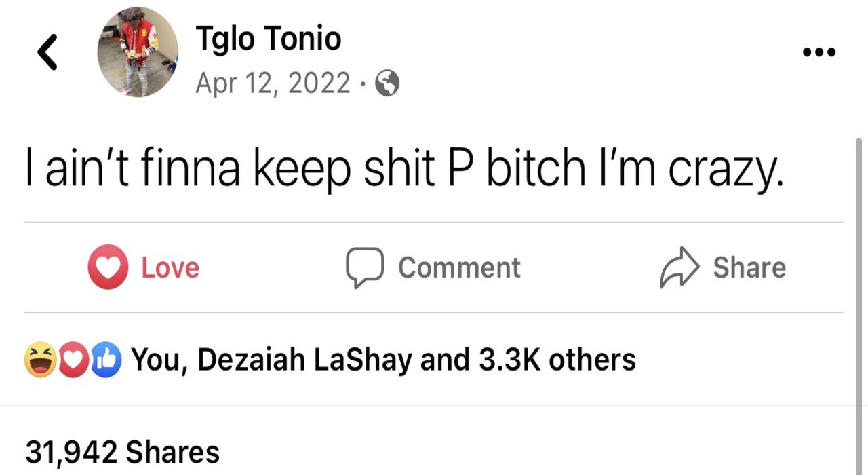Click the public globe privacy icon
Image resolution: width=868 pixels, height=475 pixels.
point(387,83)
